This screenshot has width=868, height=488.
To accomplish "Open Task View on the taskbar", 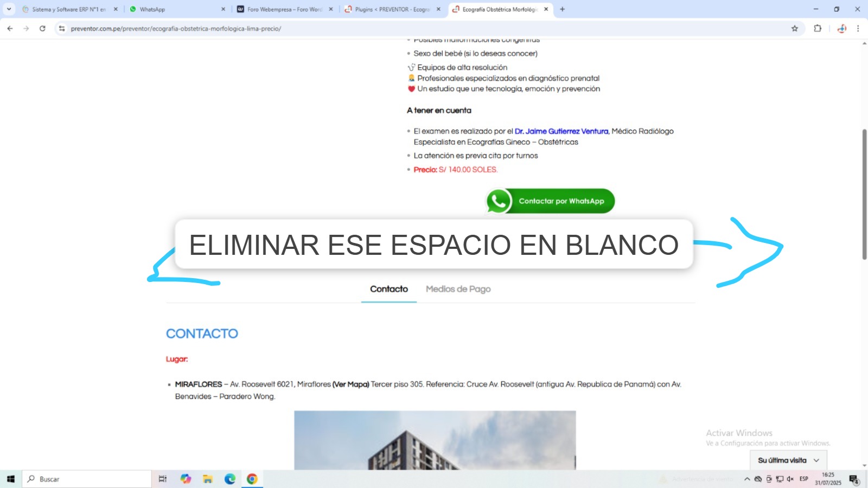I will coord(162,479).
